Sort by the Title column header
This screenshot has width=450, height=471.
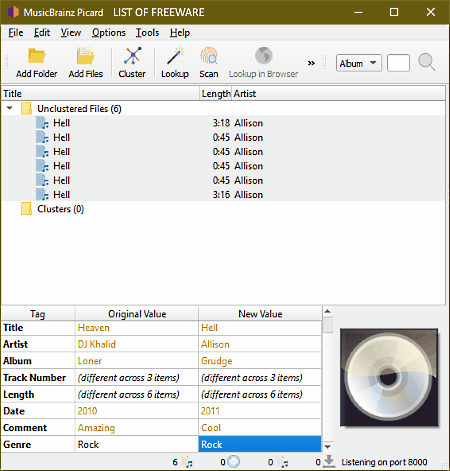(x=100, y=94)
